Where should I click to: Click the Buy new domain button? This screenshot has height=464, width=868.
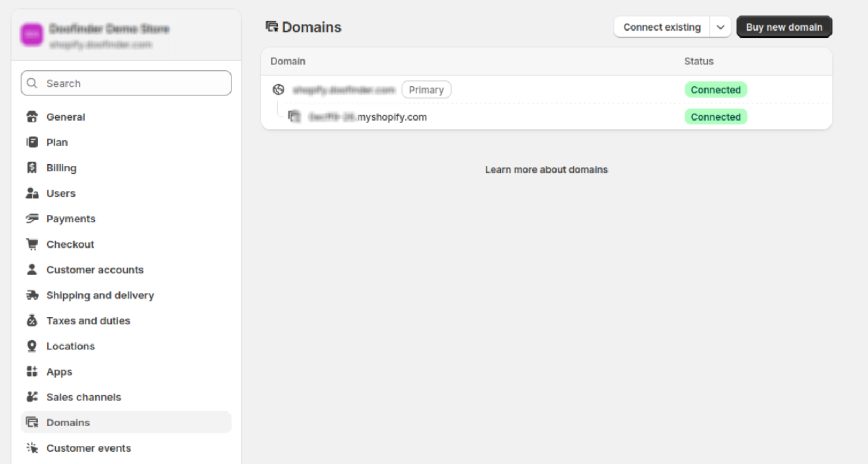(x=784, y=27)
